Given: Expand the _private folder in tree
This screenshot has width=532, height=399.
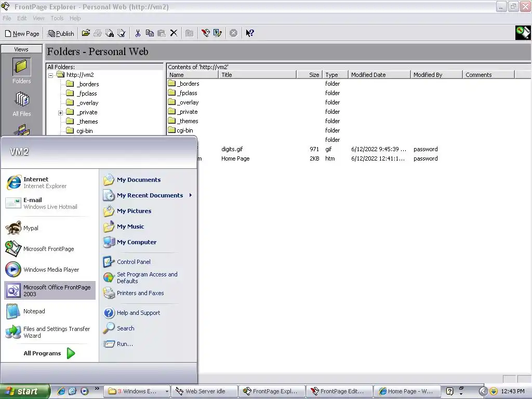Looking at the screenshot, I should 60,113.
